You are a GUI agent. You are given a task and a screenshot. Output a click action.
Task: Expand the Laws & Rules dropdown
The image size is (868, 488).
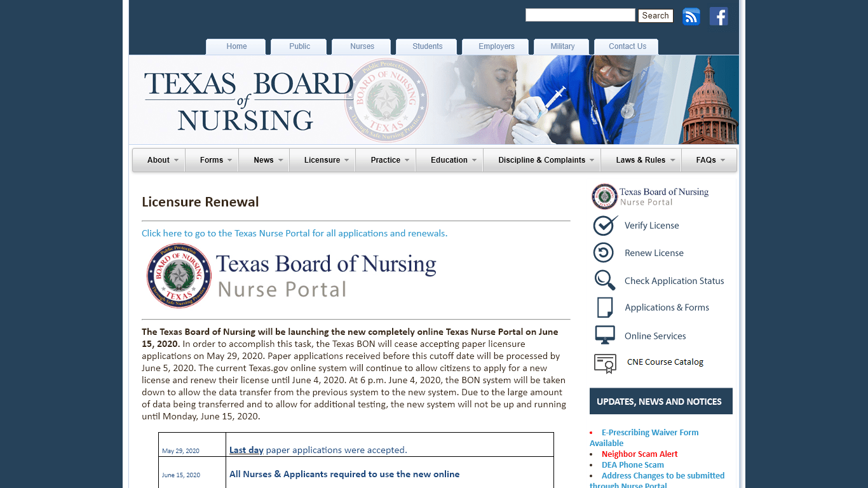tap(641, 160)
